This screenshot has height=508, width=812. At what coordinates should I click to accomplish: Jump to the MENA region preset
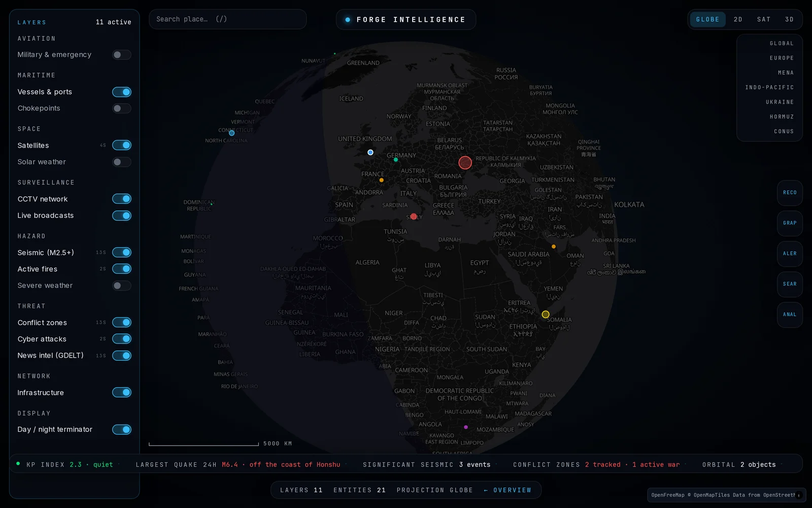point(786,73)
